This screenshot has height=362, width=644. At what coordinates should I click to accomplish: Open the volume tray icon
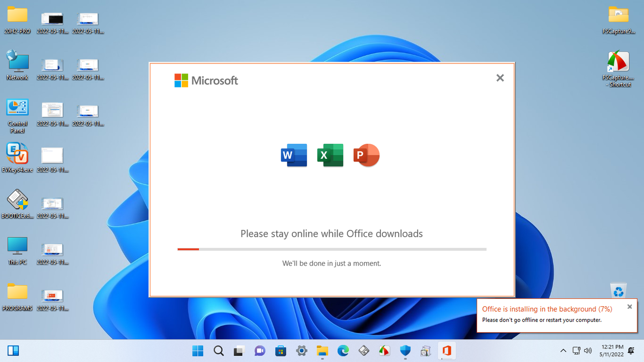point(588,350)
